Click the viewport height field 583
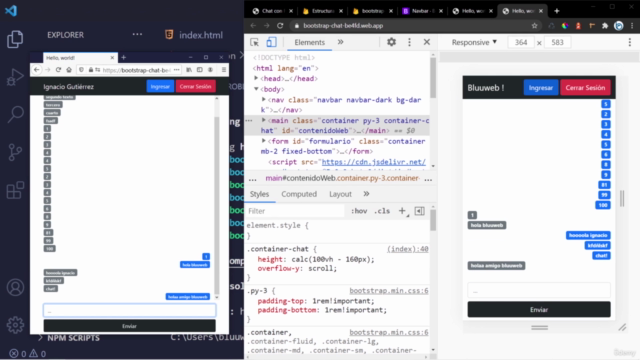Image resolution: width=640 pixels, height=360 pixels. (557, 42)
